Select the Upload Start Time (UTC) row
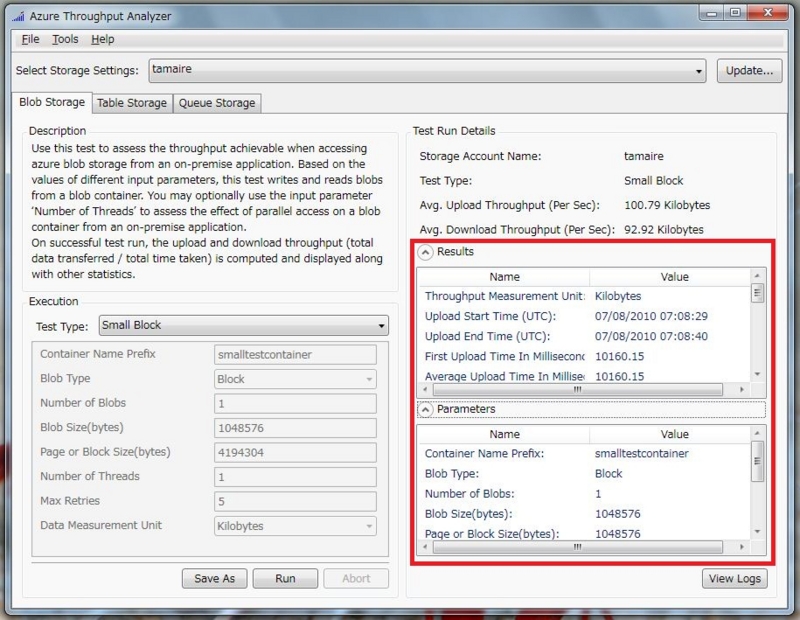Viewport: 800px width, 620px height. [584, 316]
